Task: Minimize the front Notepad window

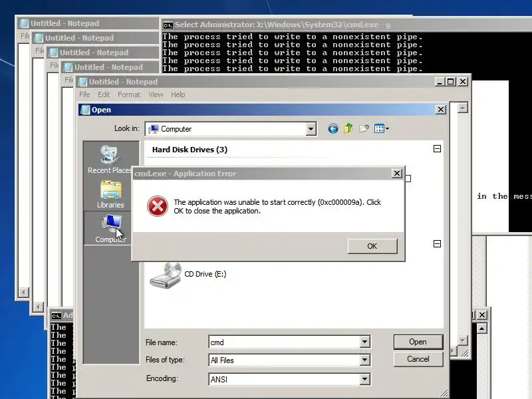Action: point(440,82)
